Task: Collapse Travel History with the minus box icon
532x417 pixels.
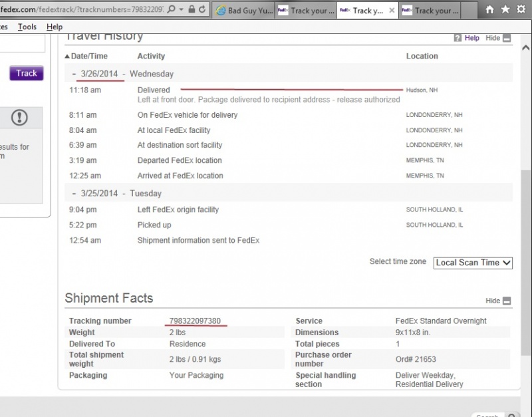Action: (507, 38)
